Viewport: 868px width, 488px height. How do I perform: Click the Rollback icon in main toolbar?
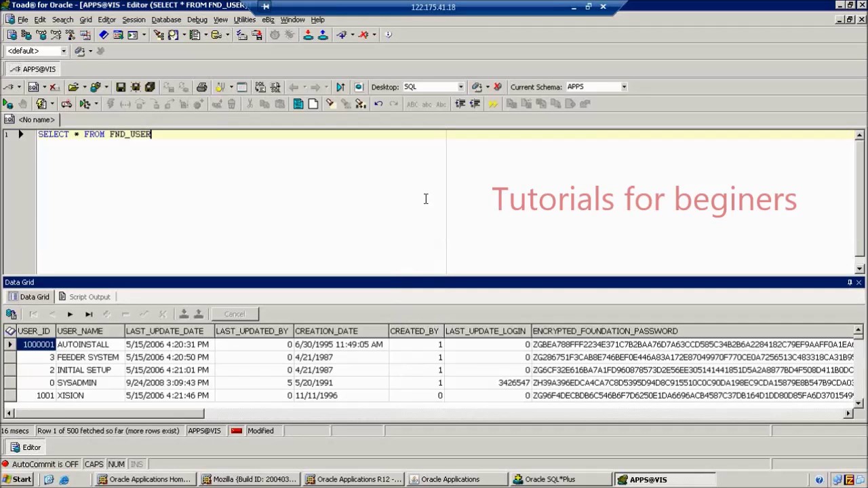[323, 35]
